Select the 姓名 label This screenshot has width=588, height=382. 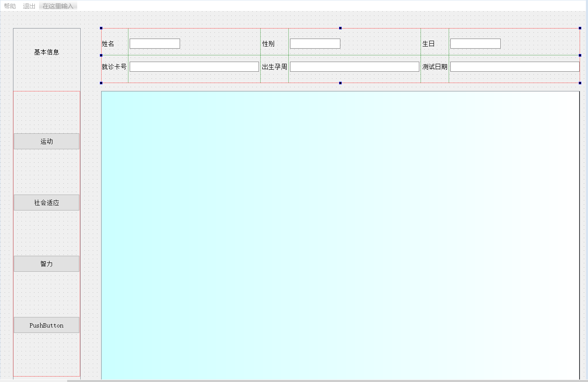click(108, 44)
